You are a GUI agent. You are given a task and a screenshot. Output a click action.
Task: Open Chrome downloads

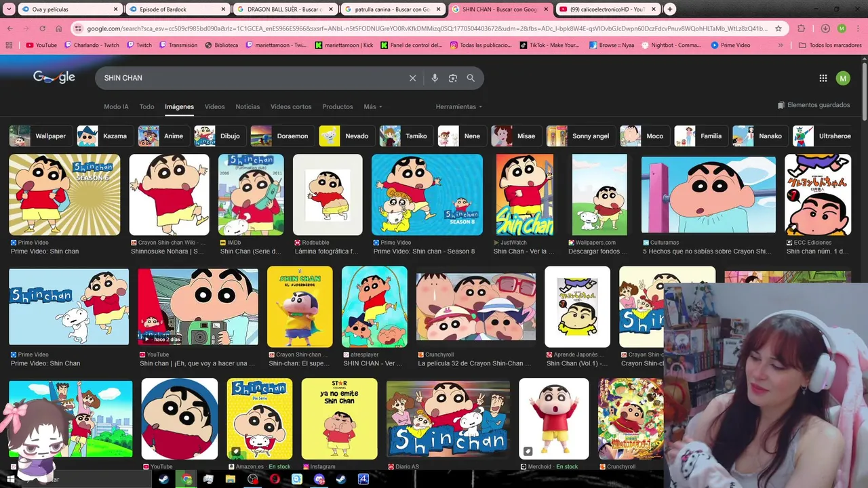[825, 28]
